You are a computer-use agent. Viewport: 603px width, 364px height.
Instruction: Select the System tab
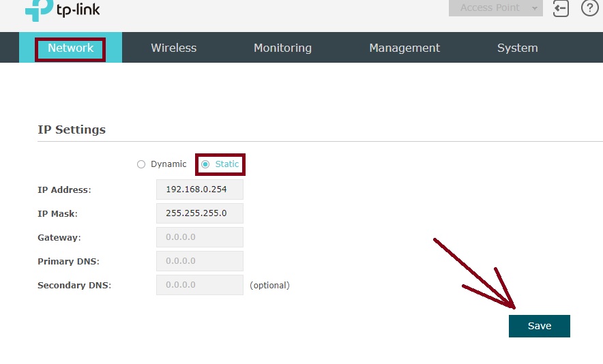coord(517,48)
